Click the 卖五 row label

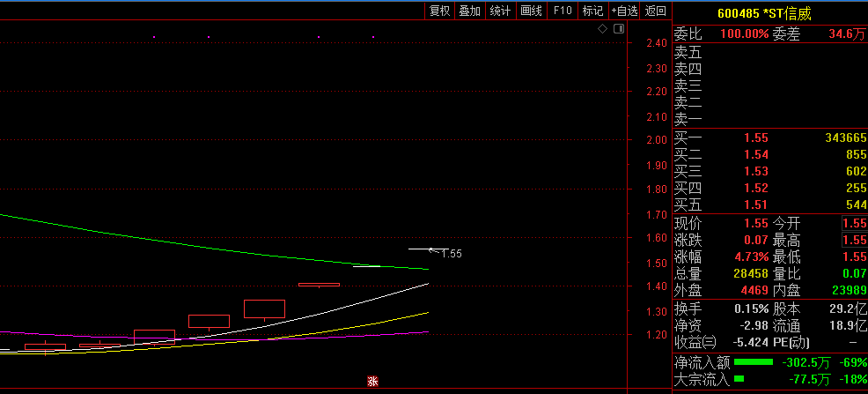[688, 53]
